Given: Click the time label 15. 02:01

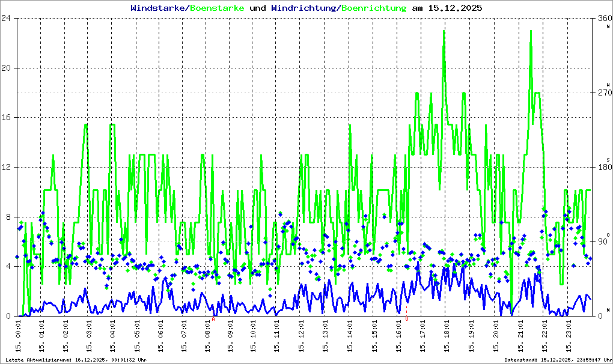Looking at the screenshot, I should [66, 336].
